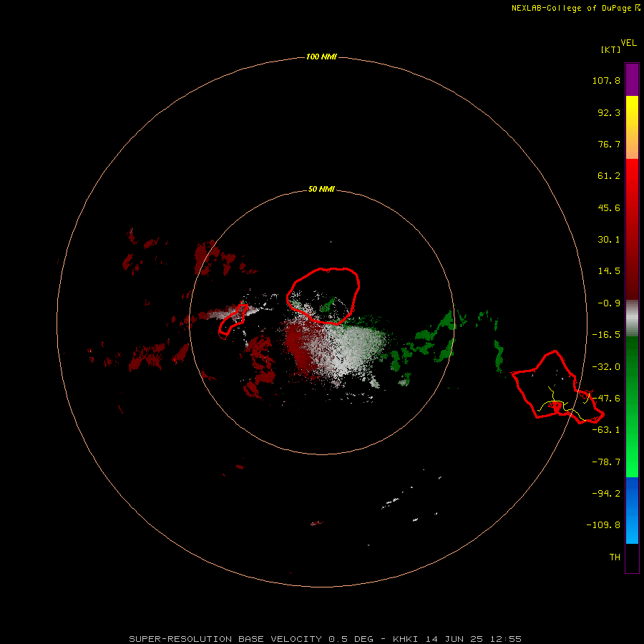Click the [KT] units label
This screenshot has width=644, height=644.
[x=611, y=49]
